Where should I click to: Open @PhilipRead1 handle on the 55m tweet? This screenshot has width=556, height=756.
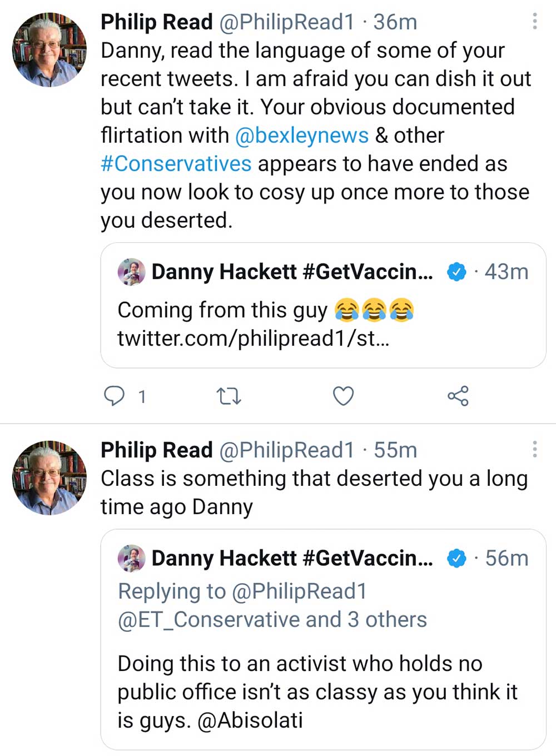point(286,450)
